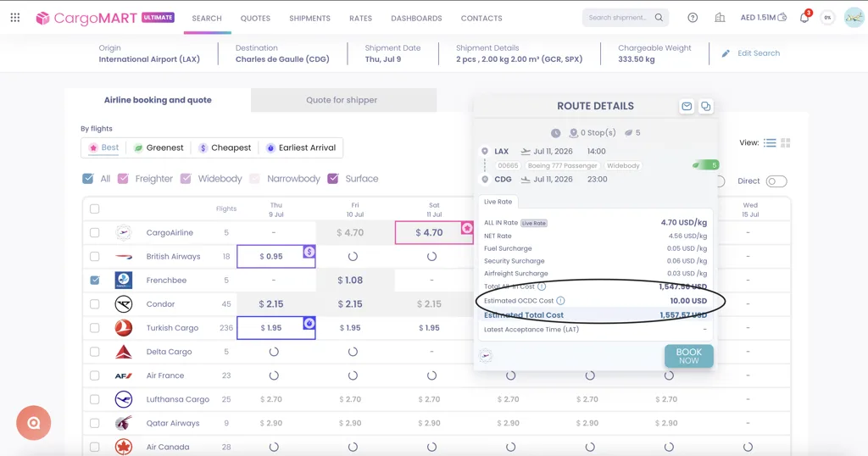Sort flights by Greenest
868x456 pixels.
(x=159, y=147)
